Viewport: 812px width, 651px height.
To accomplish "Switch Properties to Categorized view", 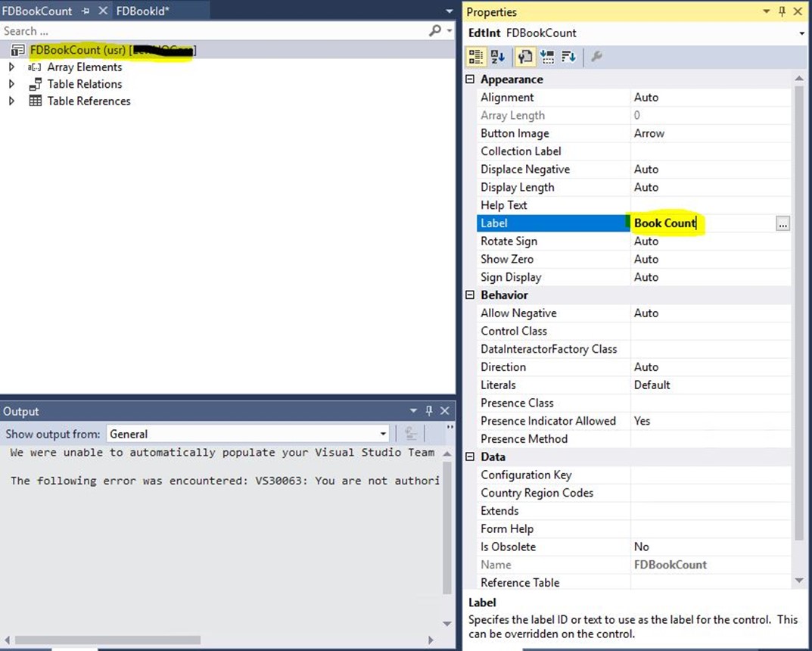I will tap(475, 57).
